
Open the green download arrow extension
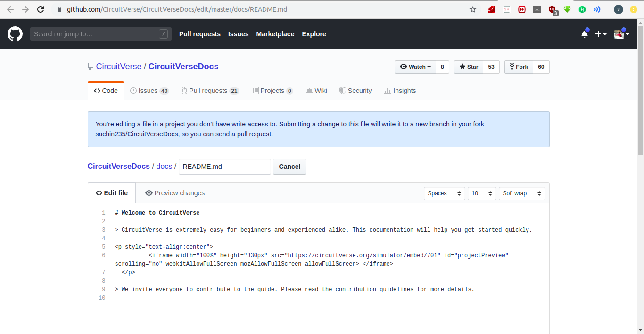coord(567,9)
